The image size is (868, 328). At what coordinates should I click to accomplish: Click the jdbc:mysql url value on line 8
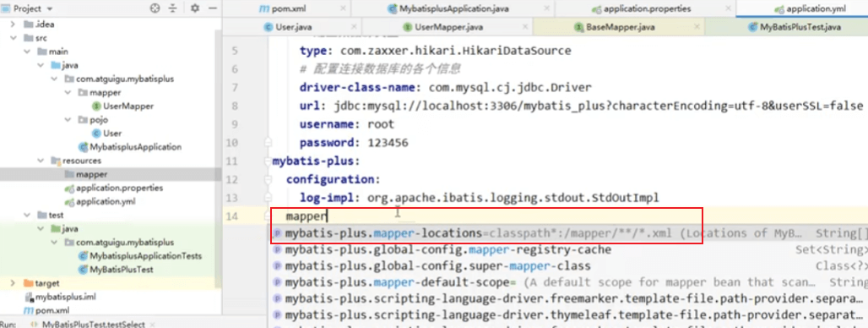599,106
